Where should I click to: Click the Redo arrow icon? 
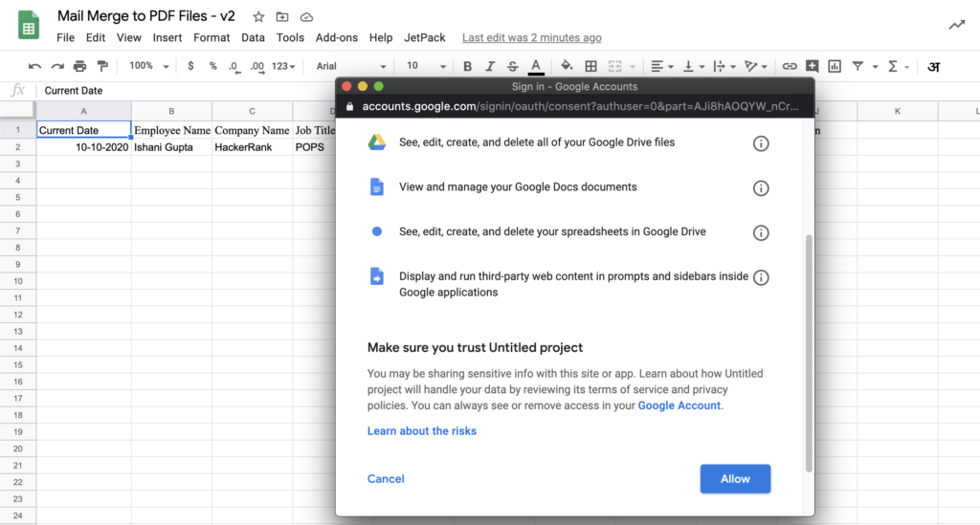pos(57,66)
